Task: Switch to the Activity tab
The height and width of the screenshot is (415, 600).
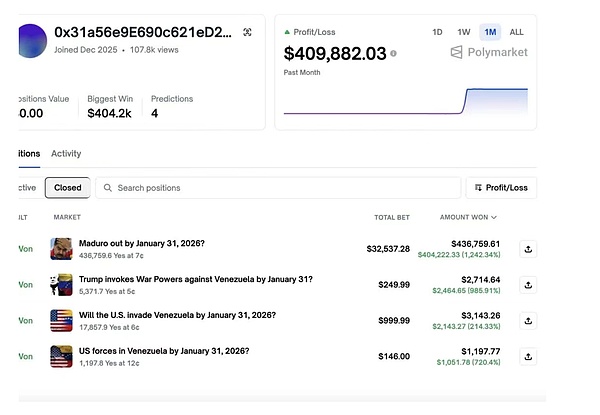Action: point(66,153)
